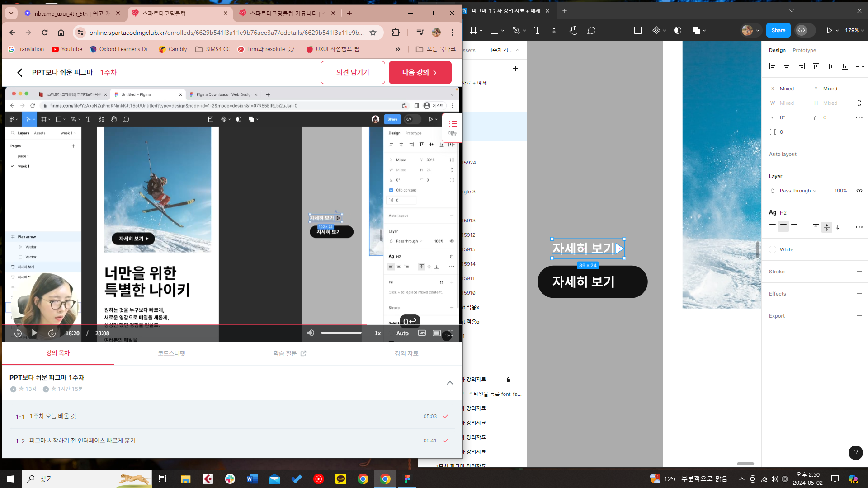Select the Frame tool in Figma toolbar
The height and width of the screenshot is (488, 868).
pyautogui.click(x=473, y=30)
